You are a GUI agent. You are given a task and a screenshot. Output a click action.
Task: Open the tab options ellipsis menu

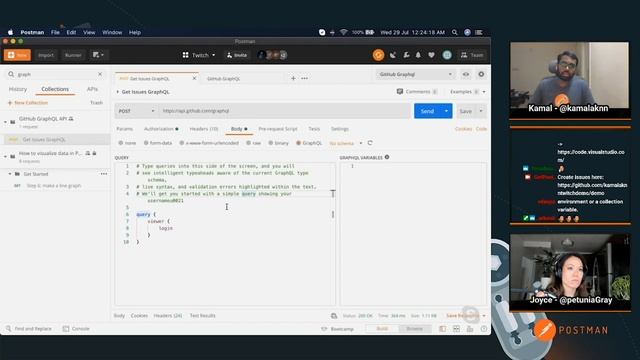click(x=304, y=78)
